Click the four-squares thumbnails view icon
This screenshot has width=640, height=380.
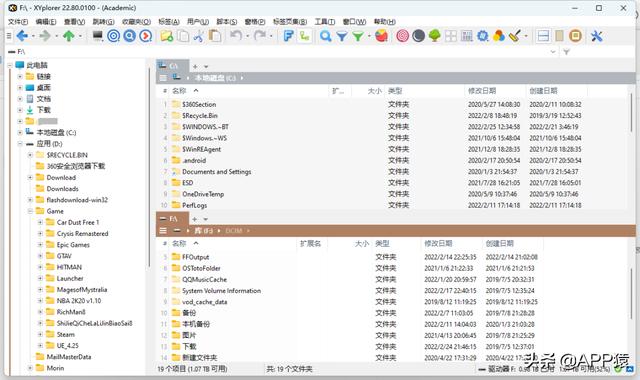451,36
